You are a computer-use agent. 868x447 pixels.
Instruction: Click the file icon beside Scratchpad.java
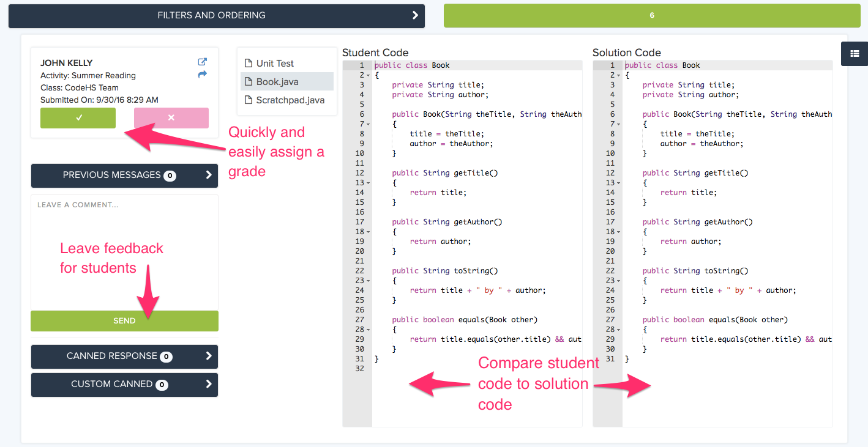249,100
